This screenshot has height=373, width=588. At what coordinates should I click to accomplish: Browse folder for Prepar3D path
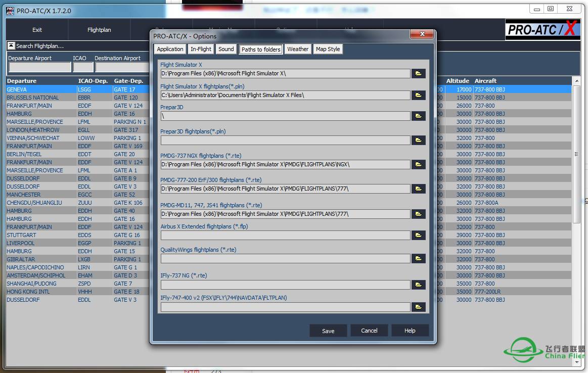pyautogui.click(x=418, y=116)
